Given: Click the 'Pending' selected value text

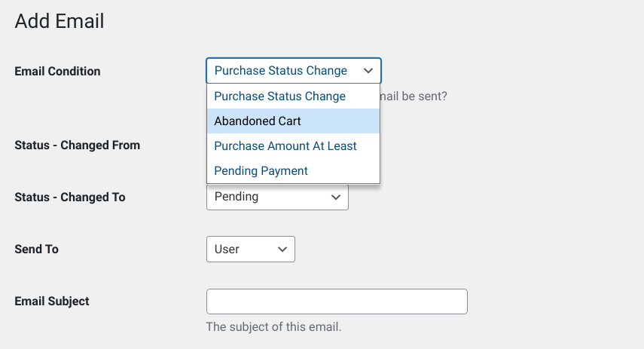Looking at the screenshot, I should (x=237, y=197).
